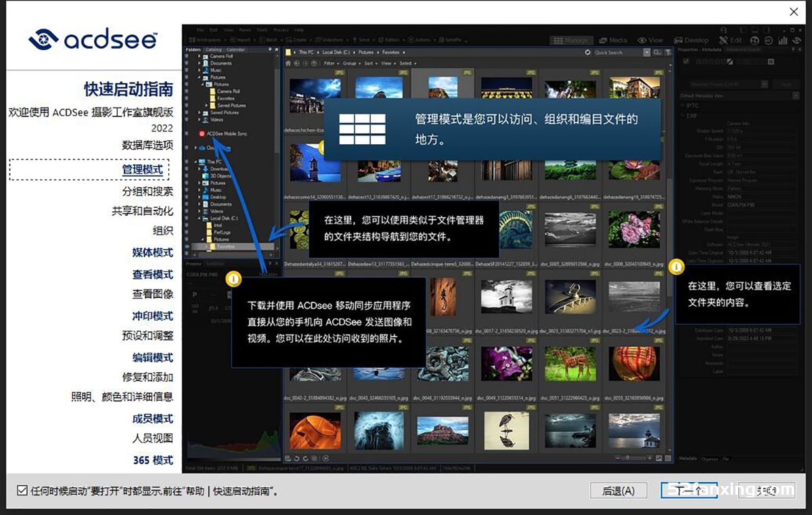Open the 预设和调整 topic

pos(148,336)
